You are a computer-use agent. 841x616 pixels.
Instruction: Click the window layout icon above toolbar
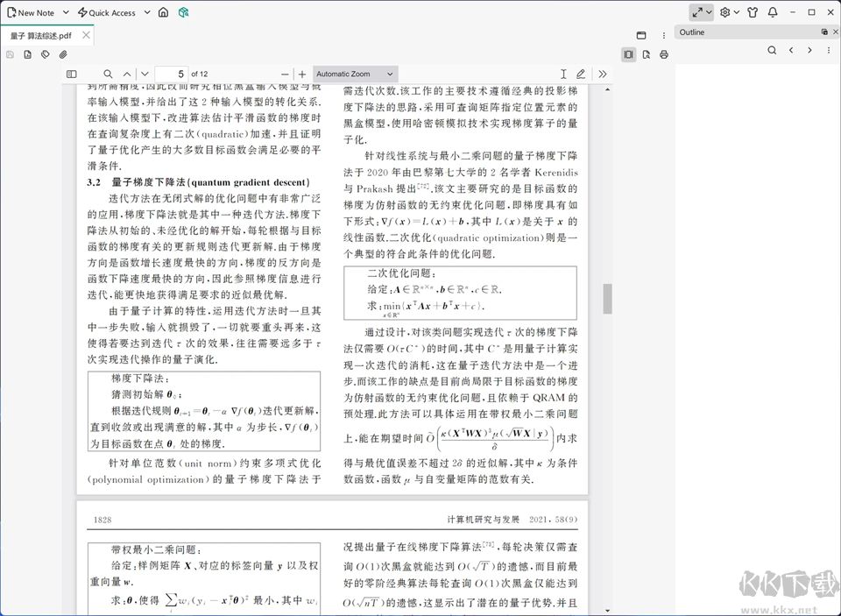(x=641, y=35)
